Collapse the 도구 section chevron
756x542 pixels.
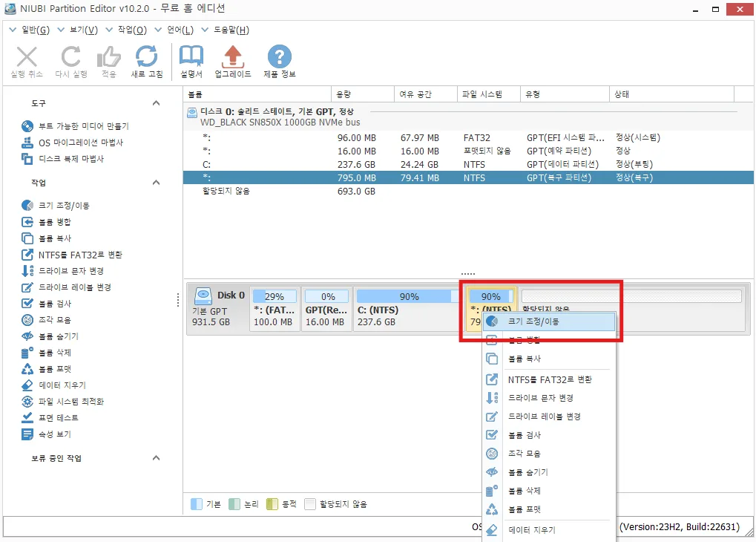[156, 102]
